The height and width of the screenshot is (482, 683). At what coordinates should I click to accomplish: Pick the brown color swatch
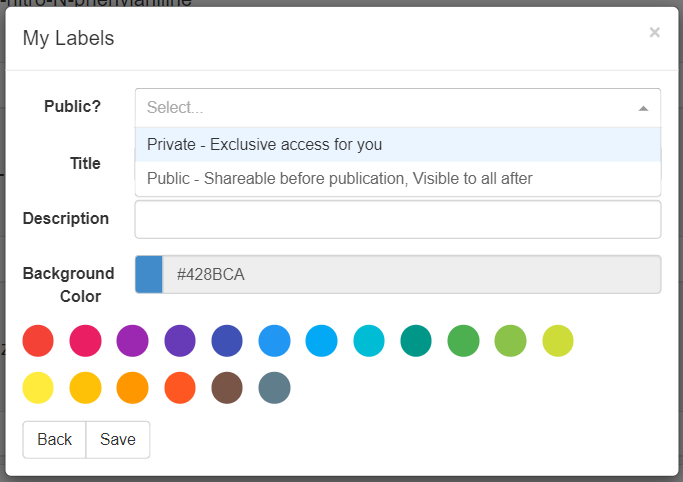(x=227, y=387)
